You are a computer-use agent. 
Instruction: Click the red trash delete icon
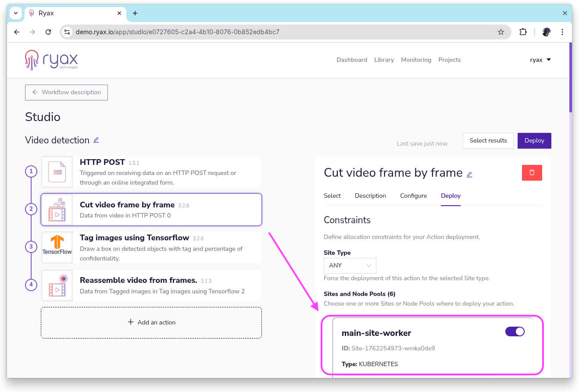[532, 173]
